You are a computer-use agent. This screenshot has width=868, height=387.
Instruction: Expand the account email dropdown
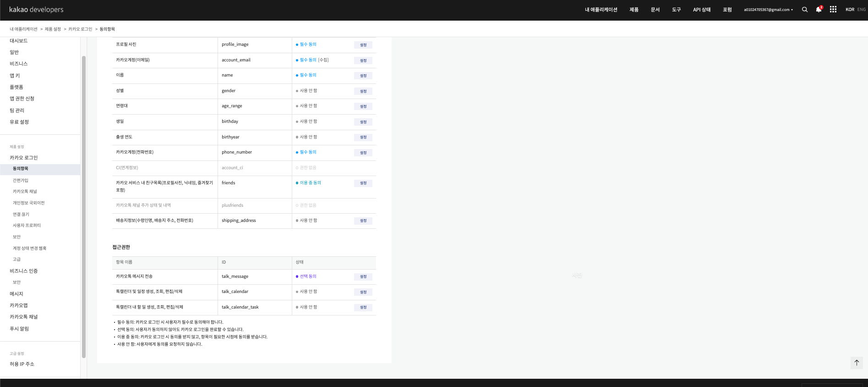click(x=768, y=10)
